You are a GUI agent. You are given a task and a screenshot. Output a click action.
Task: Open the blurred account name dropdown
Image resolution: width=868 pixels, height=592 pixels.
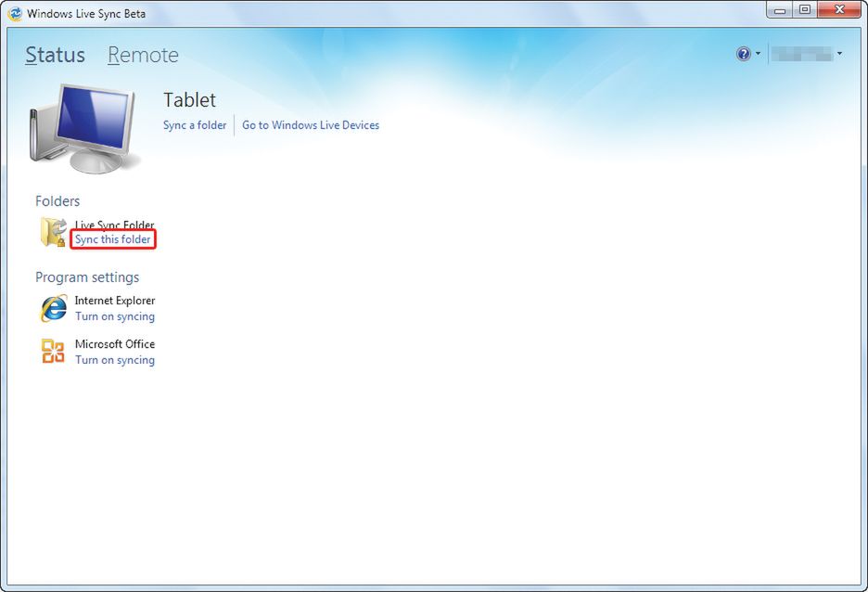(x=807, y=54)
